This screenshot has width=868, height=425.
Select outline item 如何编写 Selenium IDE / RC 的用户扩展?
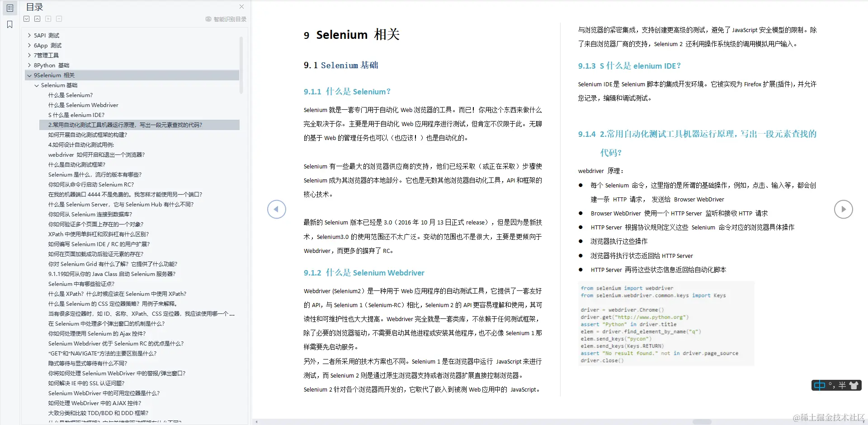[99, 244]
